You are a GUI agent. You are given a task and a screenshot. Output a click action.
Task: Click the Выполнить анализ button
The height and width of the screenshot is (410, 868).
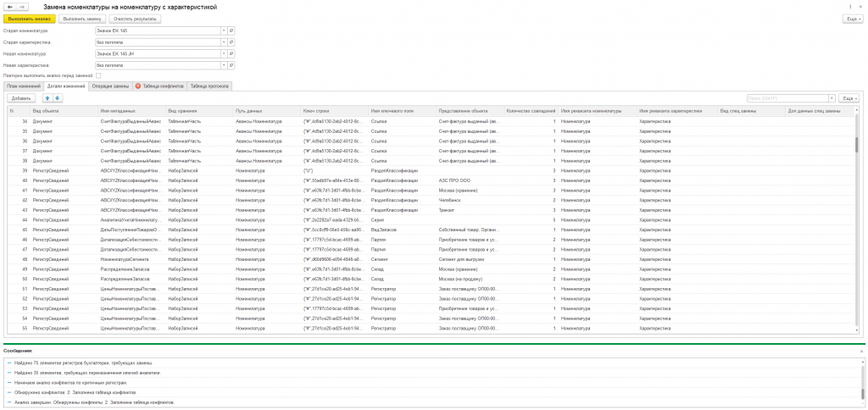tap(30, 19)
